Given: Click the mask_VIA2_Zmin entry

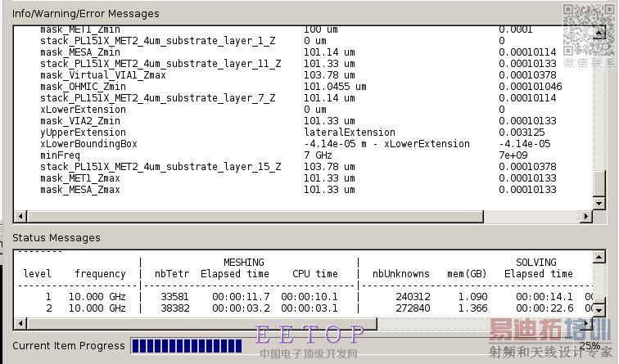Looking at the screenshot, I should [x=80, y=121].
